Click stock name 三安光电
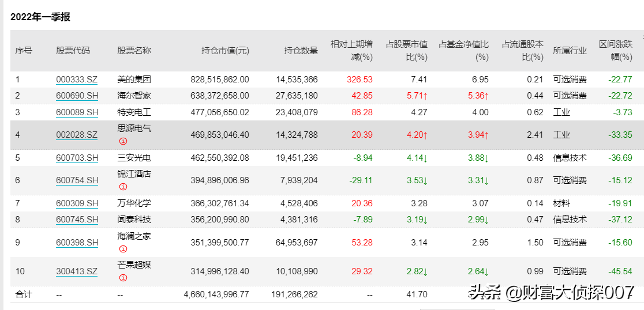 (134, 157)
